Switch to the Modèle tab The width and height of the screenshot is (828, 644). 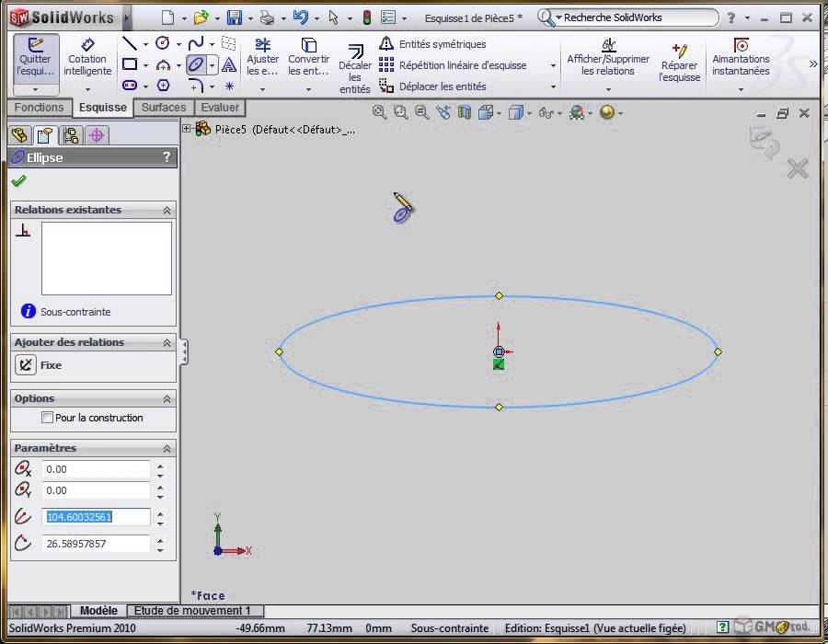coord(98,611)
